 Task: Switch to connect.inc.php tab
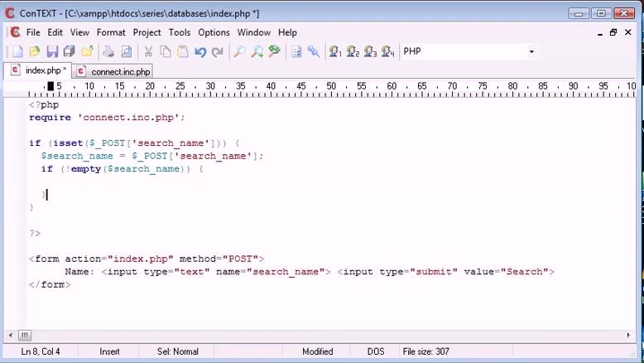pyautogui.click(x=113, y=71)
